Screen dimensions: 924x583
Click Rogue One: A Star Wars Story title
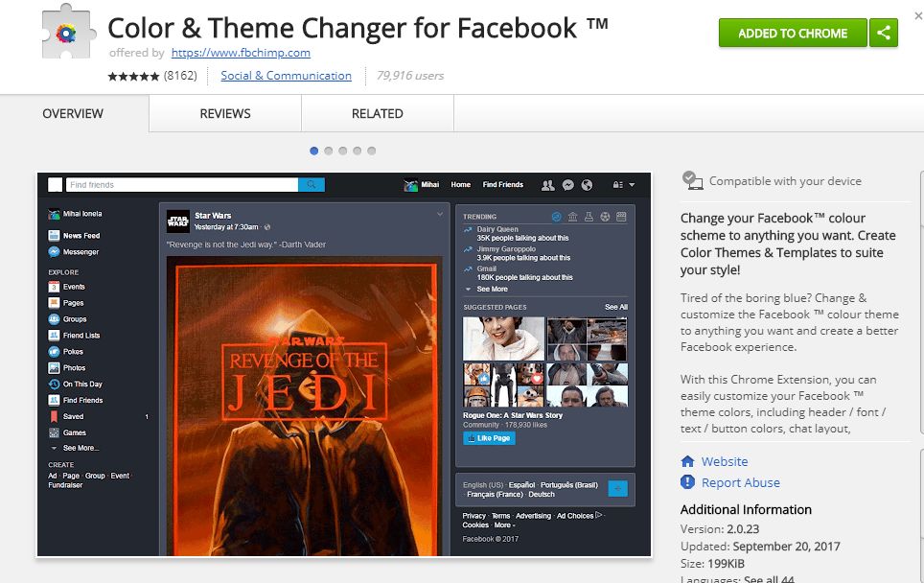[513, 415]
